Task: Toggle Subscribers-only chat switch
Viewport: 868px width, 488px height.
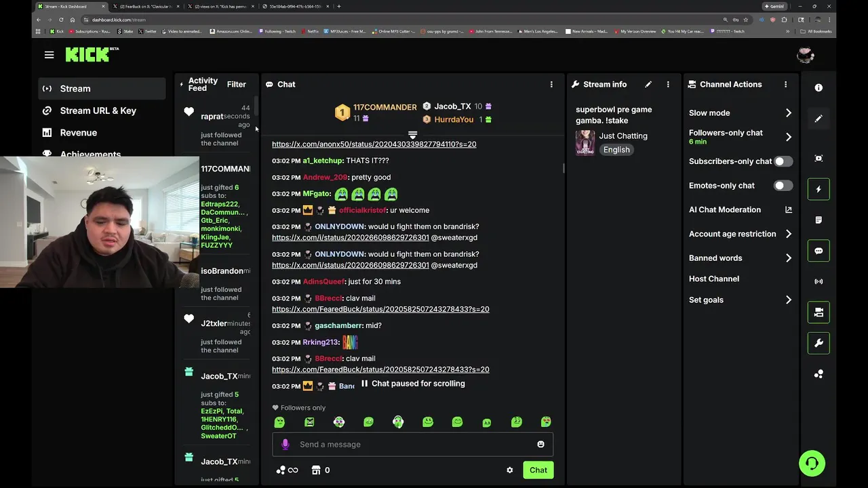Action: pos(783,161)
